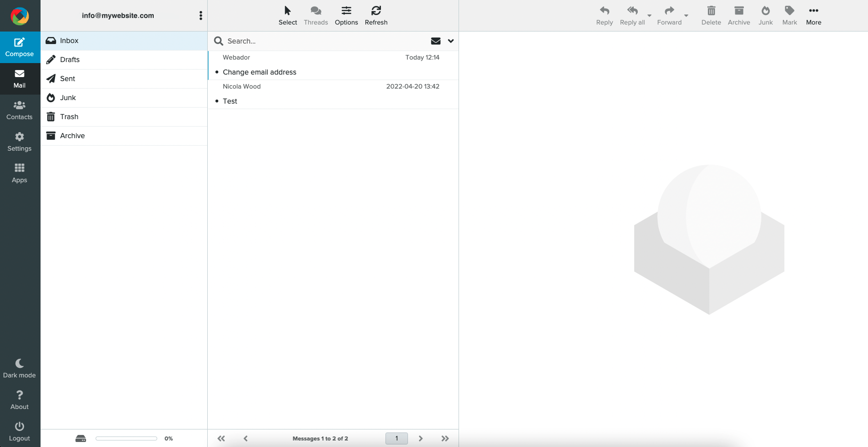Open the three-dot menu beside account email

201,16
